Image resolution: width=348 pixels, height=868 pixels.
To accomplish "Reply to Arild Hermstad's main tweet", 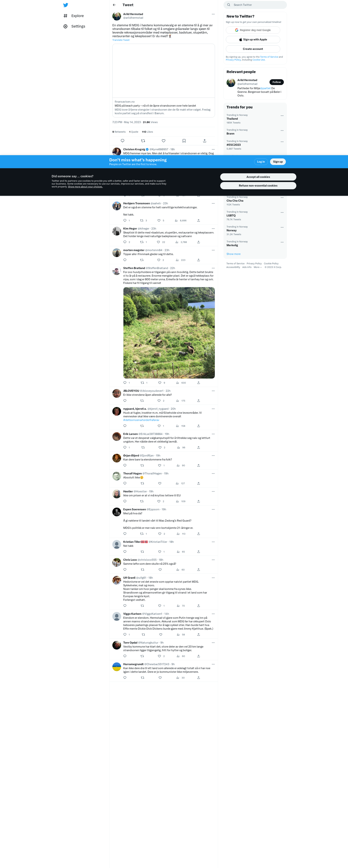I will [x=123, y=141].
